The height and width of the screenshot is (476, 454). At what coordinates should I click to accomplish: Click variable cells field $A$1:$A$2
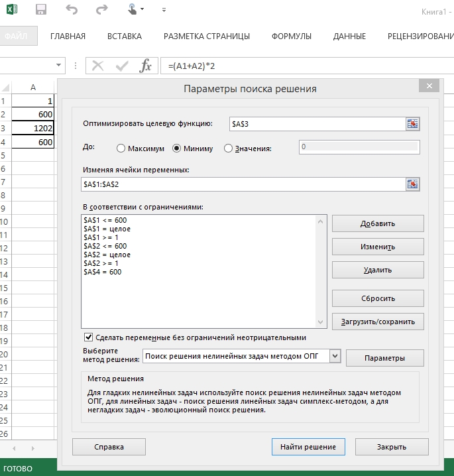pyautogui.click(x=243, y=184)
